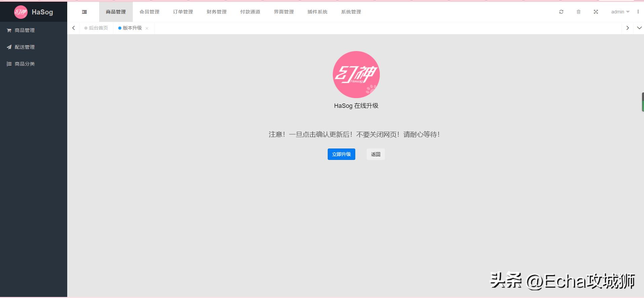Screen dimensions: 644x298
Task: Click the HaSog 在线升级 title text
Action: coord(356,106)
